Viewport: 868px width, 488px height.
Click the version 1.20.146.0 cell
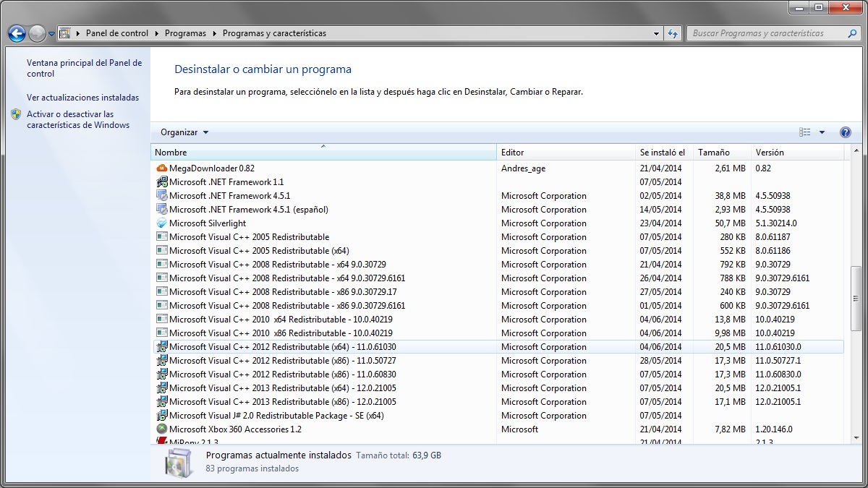[774, 429]
